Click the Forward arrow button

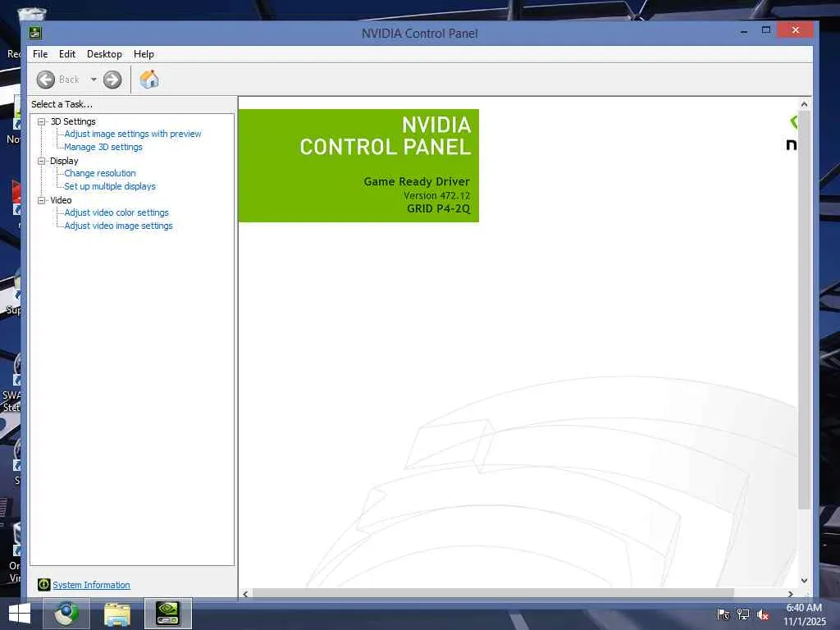[x=112, y=80]
